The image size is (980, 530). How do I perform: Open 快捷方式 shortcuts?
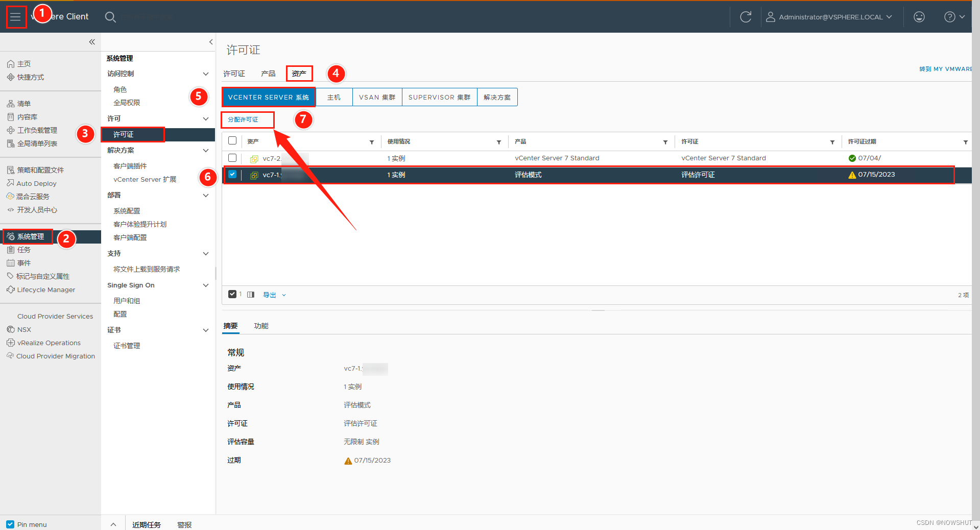(26, 77)
